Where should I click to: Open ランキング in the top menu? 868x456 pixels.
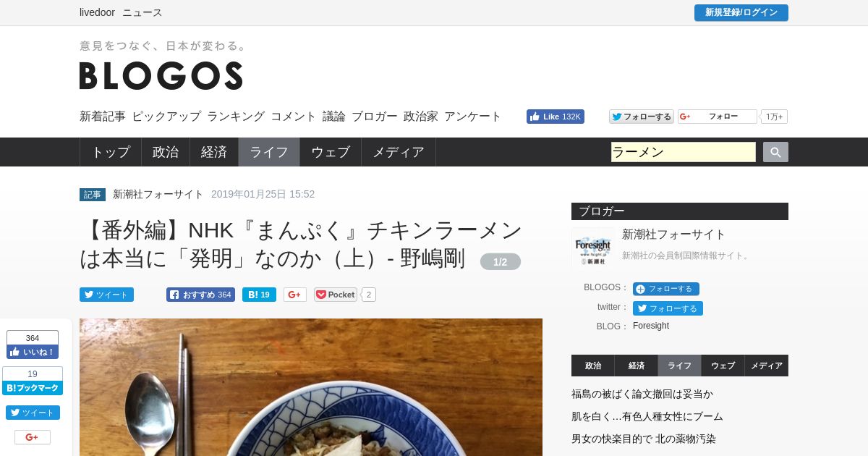tap(236, 116)
